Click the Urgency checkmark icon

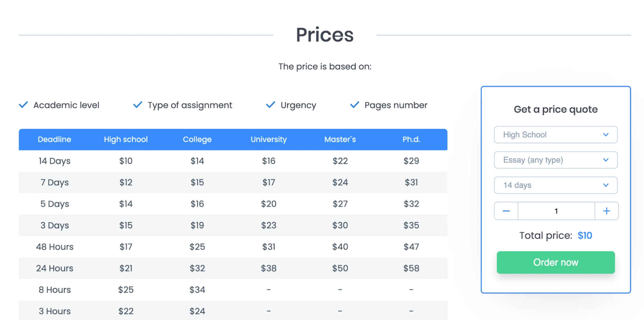pos(270,105)
